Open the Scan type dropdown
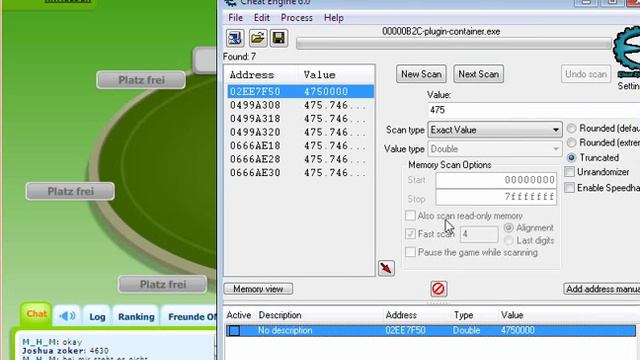Image resolution: width=640 pixels, height=360 pixels. pos(495,130)
